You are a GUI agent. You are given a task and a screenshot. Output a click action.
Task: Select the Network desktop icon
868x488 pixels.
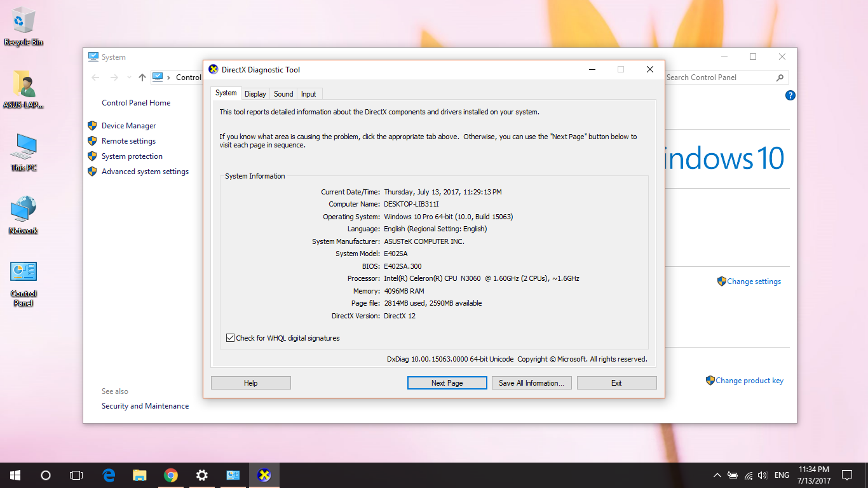pyautogui.click(x=24, y=215)
